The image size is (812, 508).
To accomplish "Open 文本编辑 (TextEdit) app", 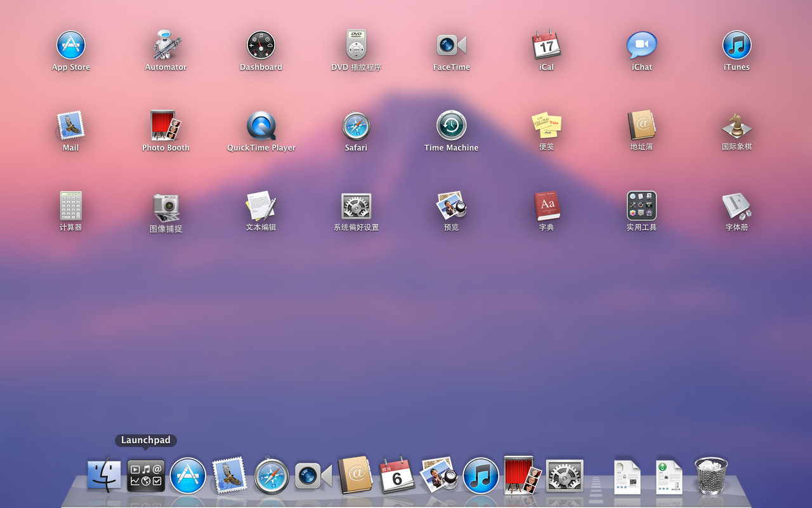I will [x=261, y=206].
